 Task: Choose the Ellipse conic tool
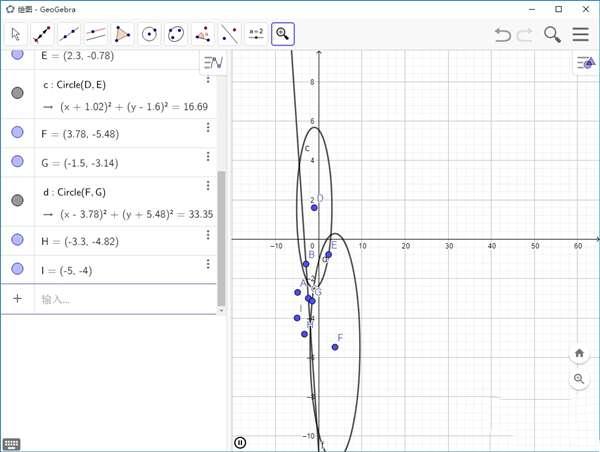(x=176, y=34)
